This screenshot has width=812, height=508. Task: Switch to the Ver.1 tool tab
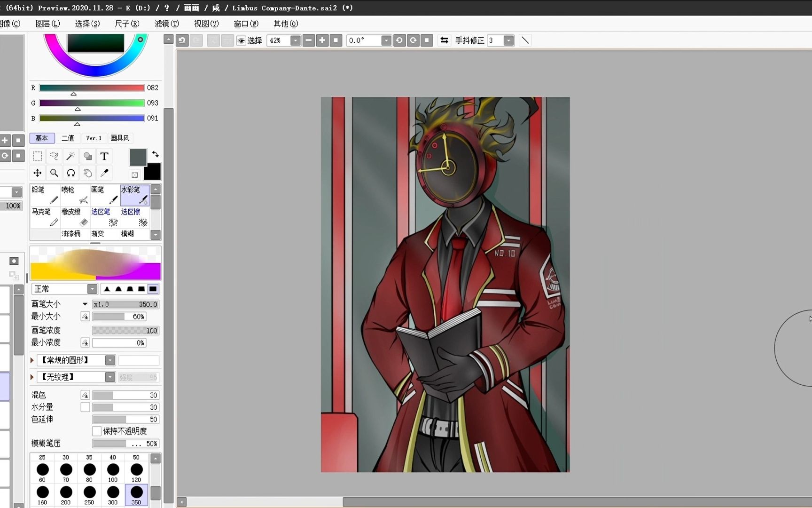[94, 138]
